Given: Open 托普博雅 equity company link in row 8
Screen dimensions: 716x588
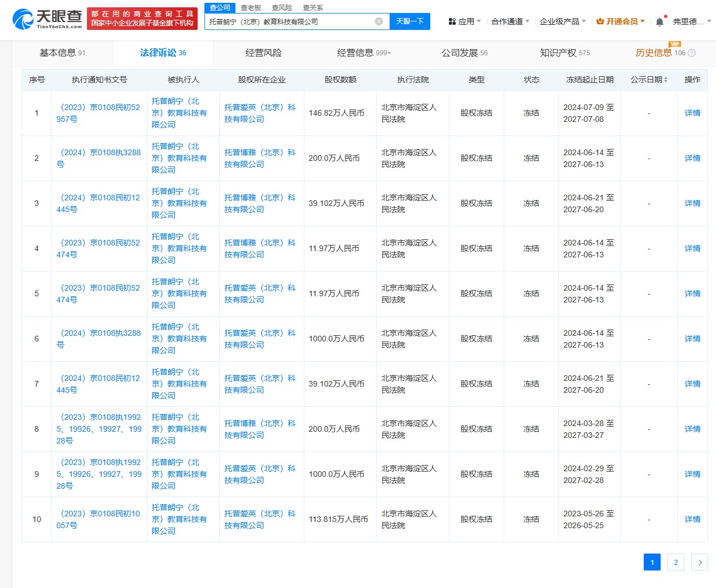Looking at the screenshot, I should (260, 429).
